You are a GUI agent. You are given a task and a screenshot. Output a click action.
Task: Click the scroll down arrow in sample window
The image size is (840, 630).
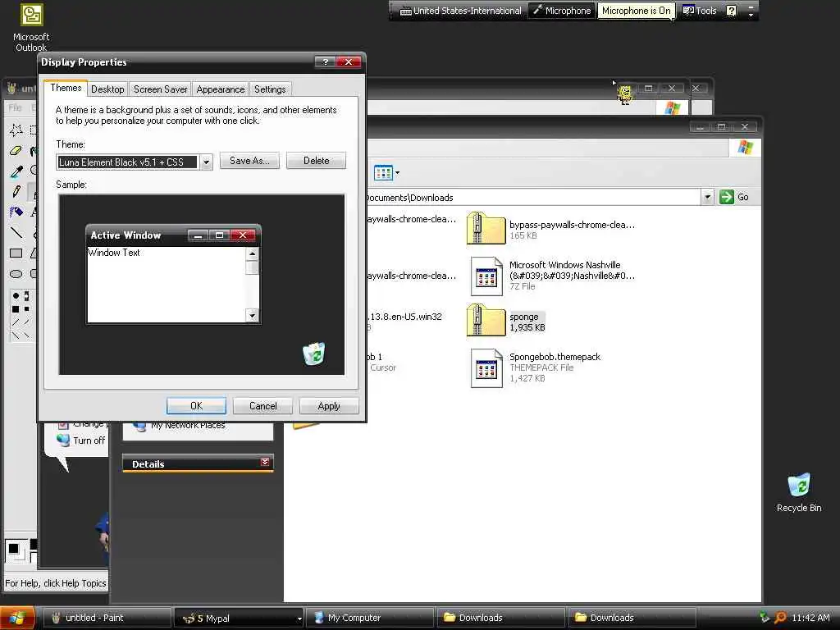tap(253, 315)
